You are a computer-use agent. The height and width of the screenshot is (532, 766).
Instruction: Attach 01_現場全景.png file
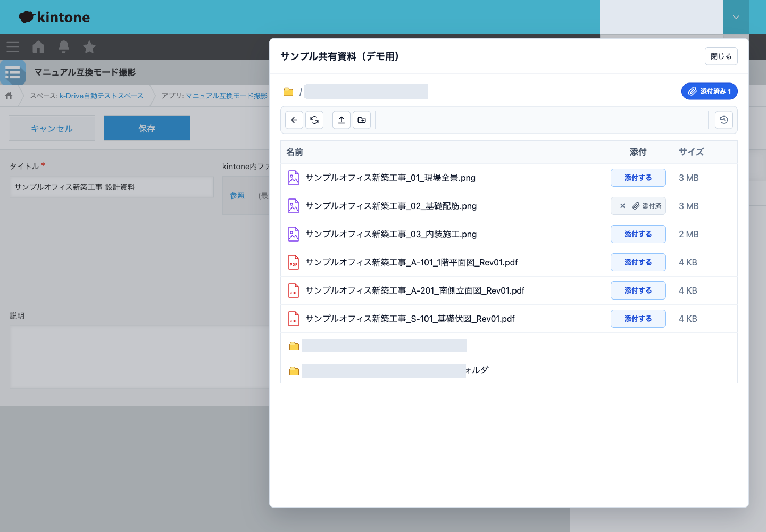tap(638, 178)
